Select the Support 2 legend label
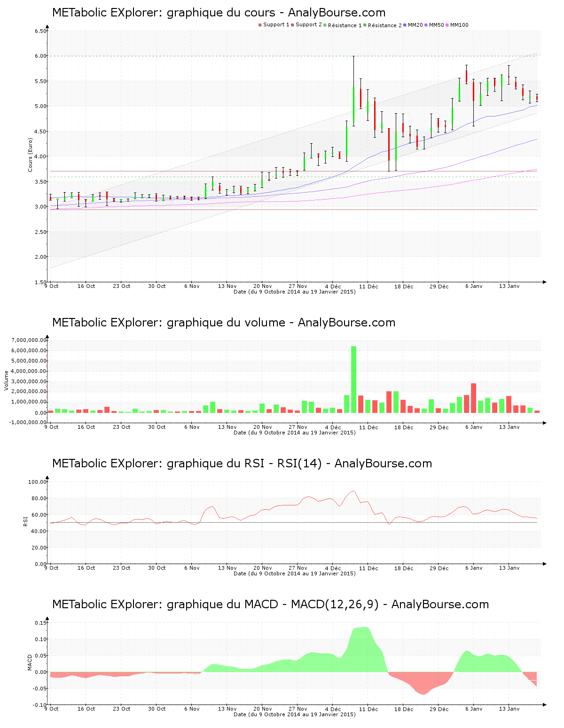This screenshot has height=728, width=564. click(309, 25)
